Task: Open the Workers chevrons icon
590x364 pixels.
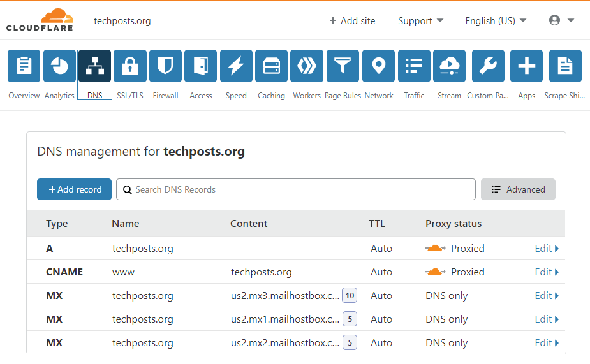Action: pyautogui.click(x=307, y=66)
